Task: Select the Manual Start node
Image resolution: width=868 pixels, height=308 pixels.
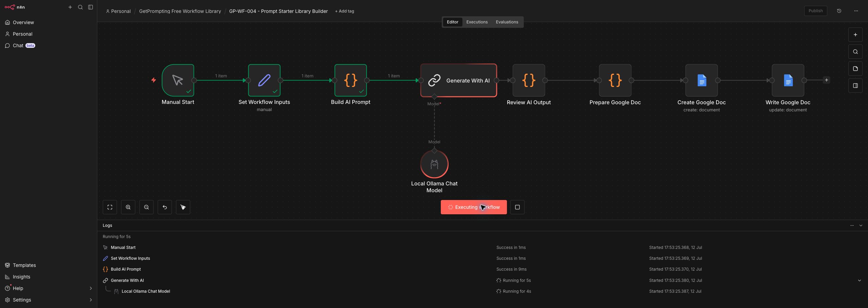Action: coord(178,80)
